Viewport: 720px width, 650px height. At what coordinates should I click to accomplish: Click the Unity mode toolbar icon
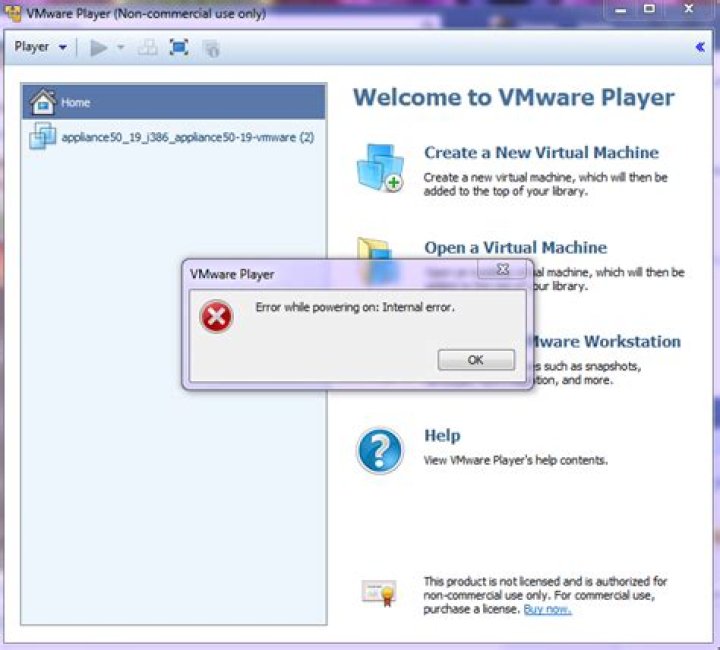211,48
